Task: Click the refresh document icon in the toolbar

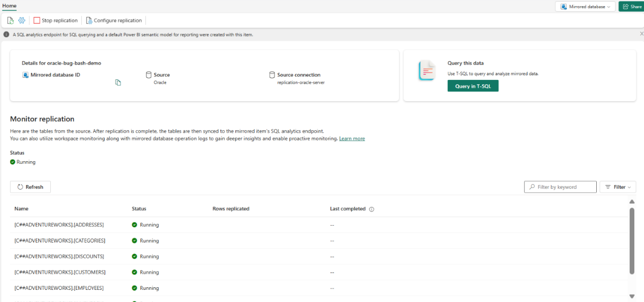Action: pyautogui.click(x=10, y=20)
